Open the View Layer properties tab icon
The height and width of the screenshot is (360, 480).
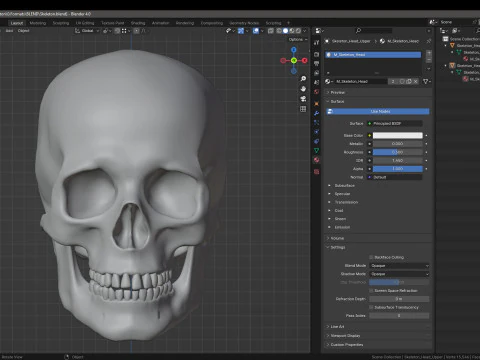tap(316, 73)
